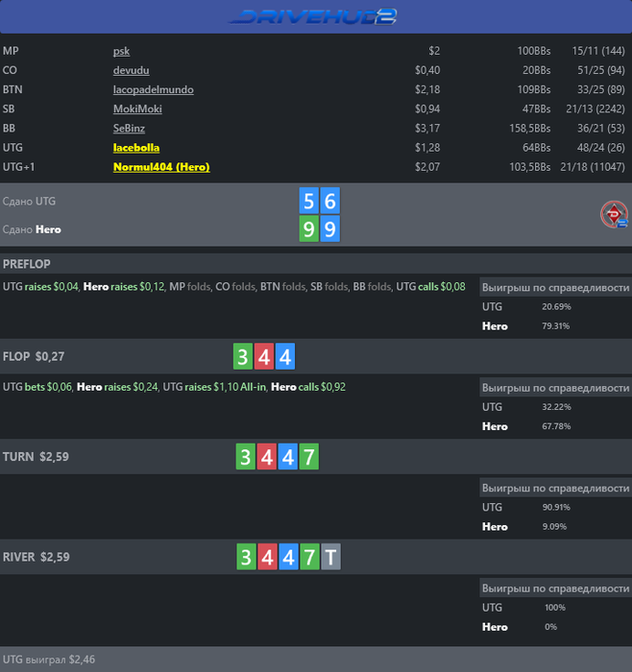Click the 'UTG выиграл $2,46' result bar
632x672 pixels.
(48, 660)
